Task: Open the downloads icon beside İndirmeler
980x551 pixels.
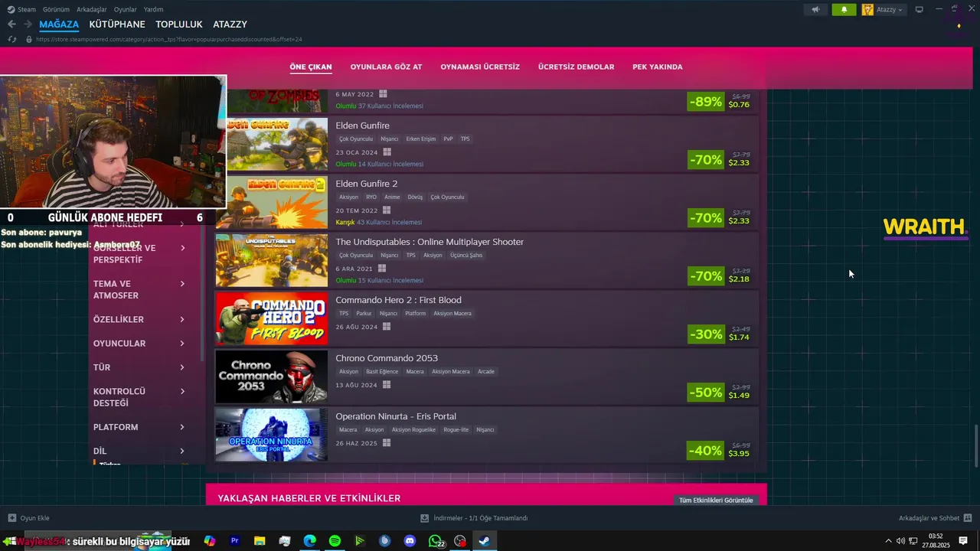Action: click(425, 518)
